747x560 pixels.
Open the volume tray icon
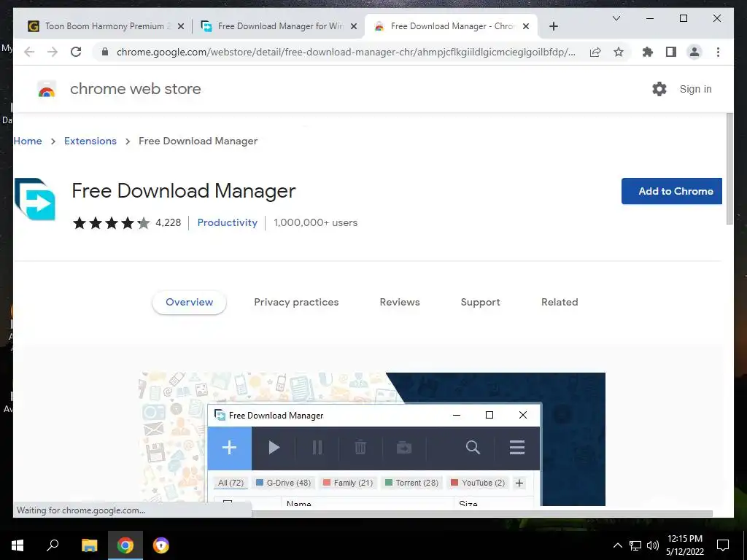point(653,545)
